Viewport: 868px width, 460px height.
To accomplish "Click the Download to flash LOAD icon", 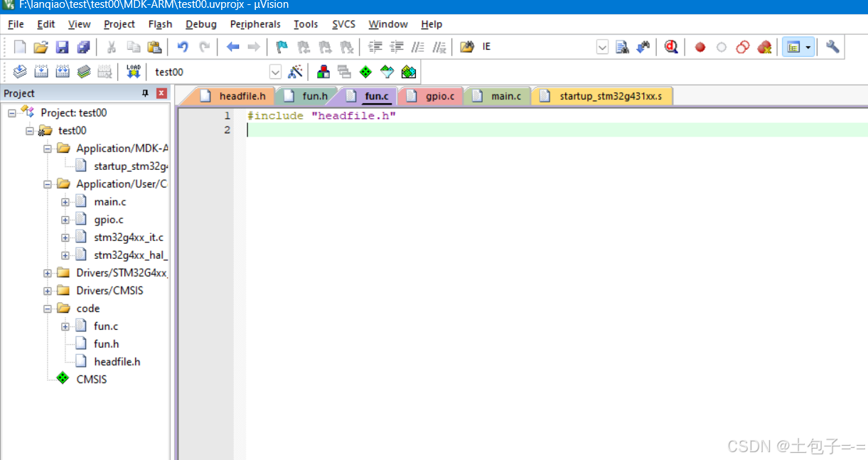I will 133,72.
